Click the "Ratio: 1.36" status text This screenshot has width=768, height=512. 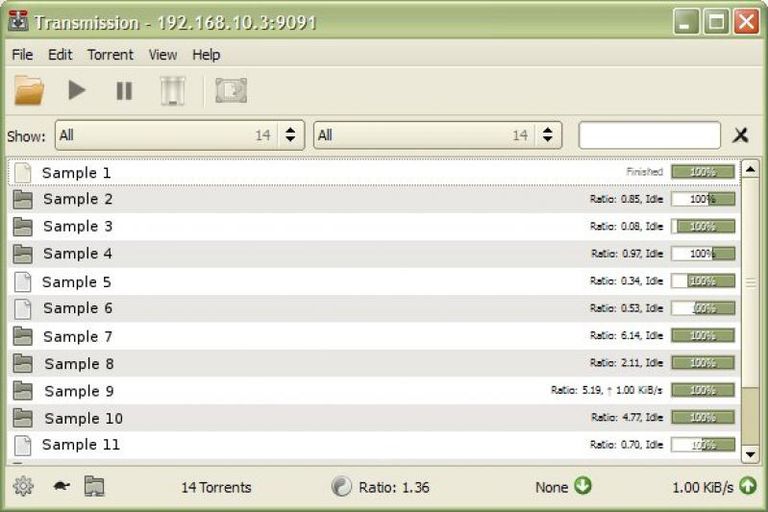[394, 488]
